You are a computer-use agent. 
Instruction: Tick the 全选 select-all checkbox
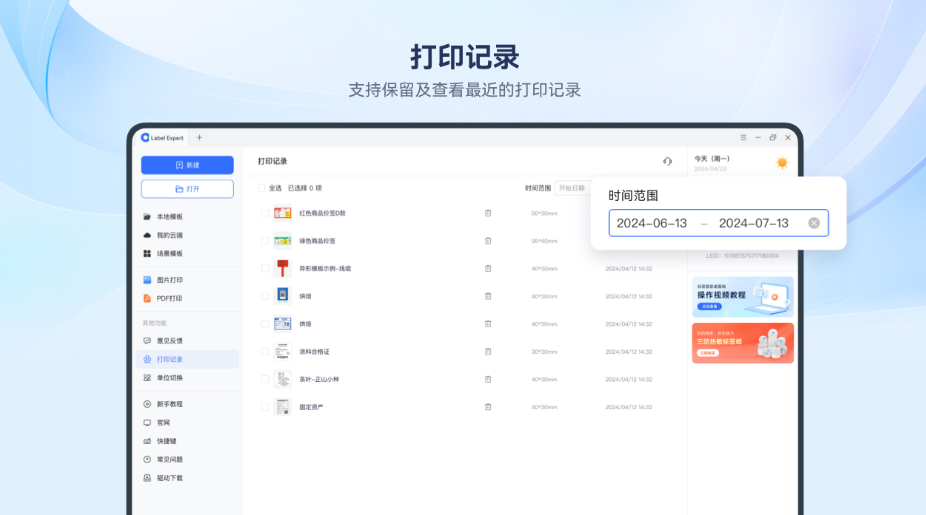point(261,188)
